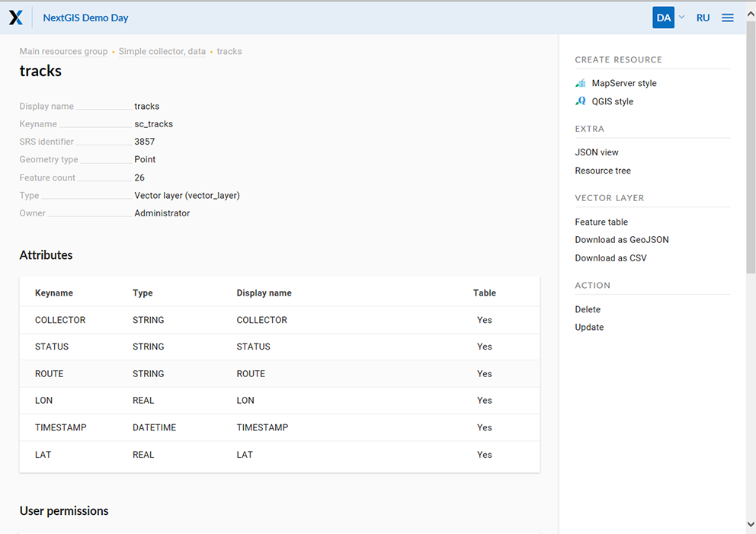The height and width of the screenshot is (534, 756).
Task: Click the NextGIS Demo Day title
Action: click(85, 17)
